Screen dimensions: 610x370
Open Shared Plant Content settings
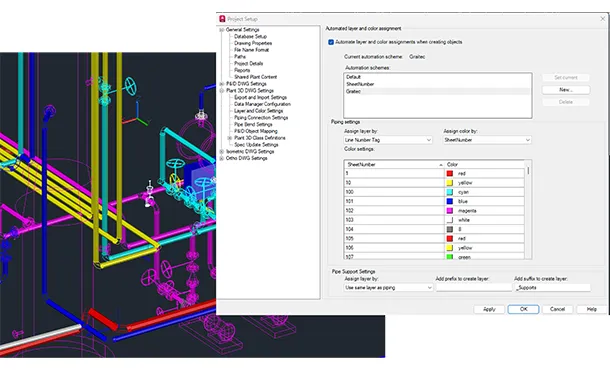click(x=255, y=77)
